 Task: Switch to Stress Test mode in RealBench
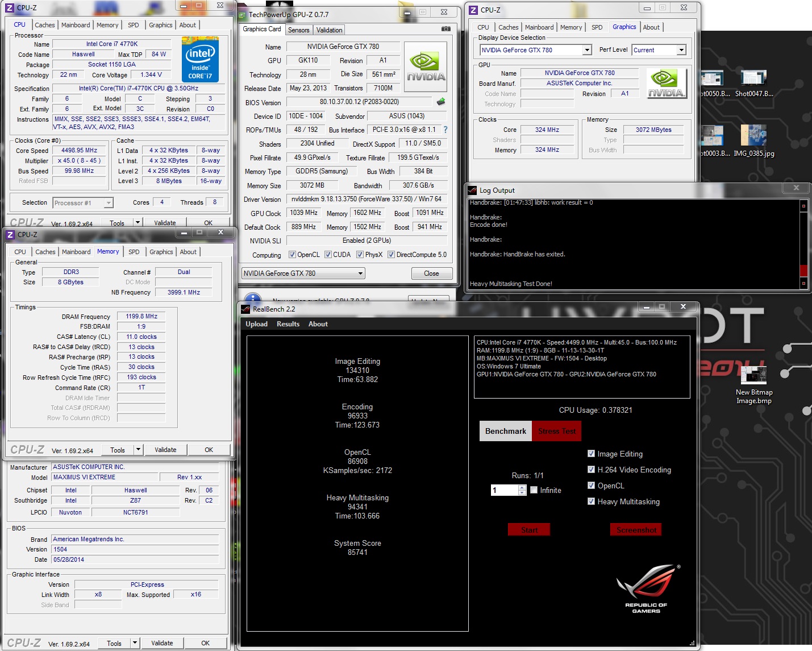(557, 431)
